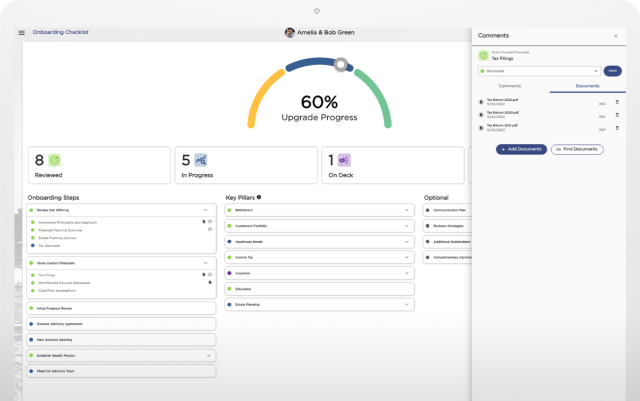Open the Reviewed status dropdown
640x401 pixels.
[539, 71]
